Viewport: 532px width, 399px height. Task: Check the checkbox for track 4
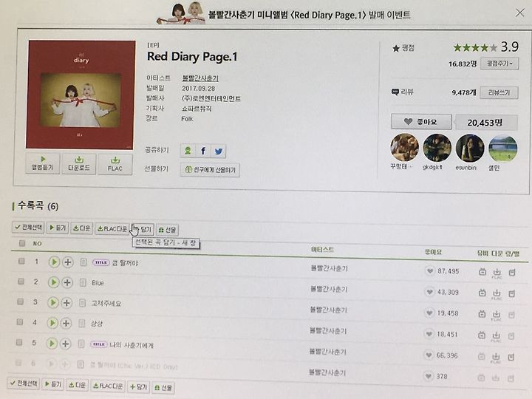point(20,322)
